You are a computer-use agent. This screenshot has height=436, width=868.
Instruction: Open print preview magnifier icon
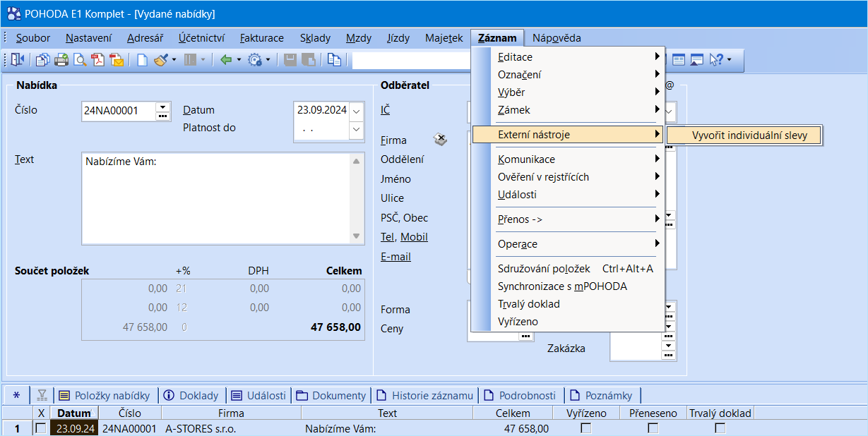point(80,61)
